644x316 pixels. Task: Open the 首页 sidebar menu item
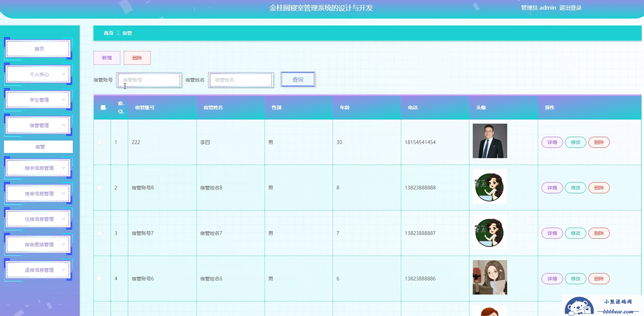click(x=38, y=49)
